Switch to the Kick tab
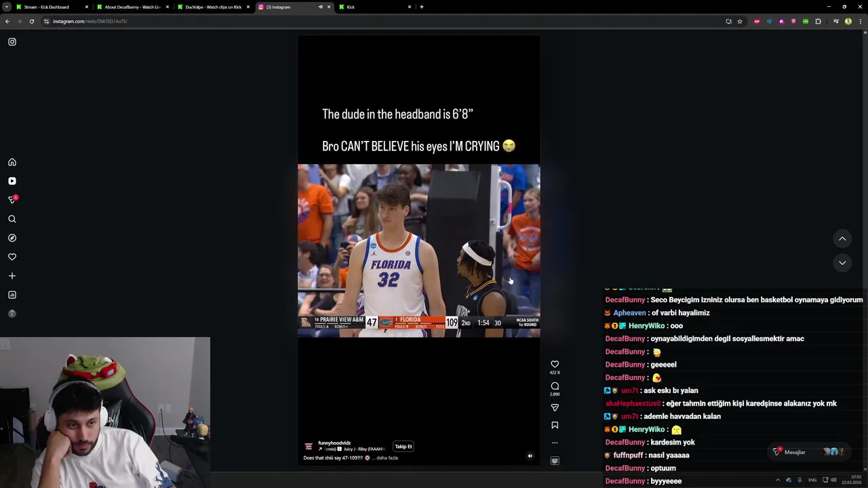868x488 pixels. click(x=376, y=7)
